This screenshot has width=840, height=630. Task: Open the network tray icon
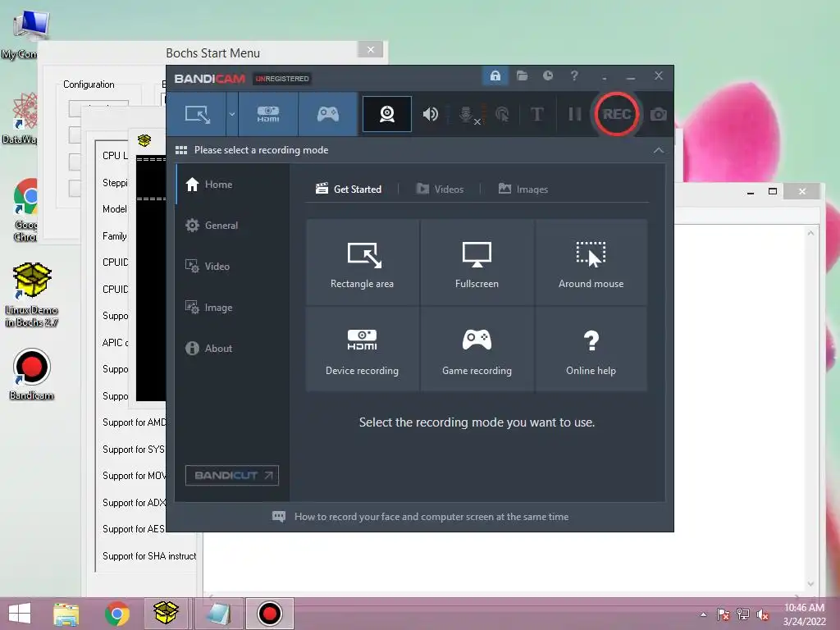(x=743, y=614)
